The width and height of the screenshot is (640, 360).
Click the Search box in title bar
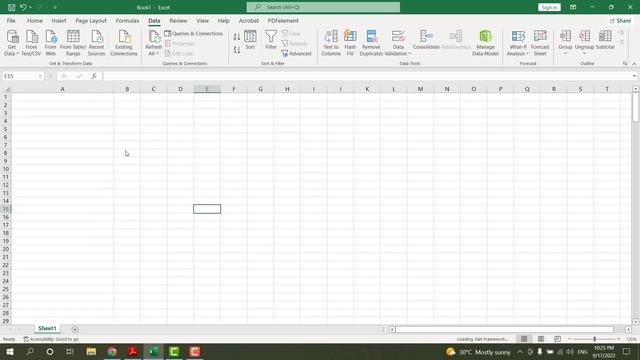[323, 7]
